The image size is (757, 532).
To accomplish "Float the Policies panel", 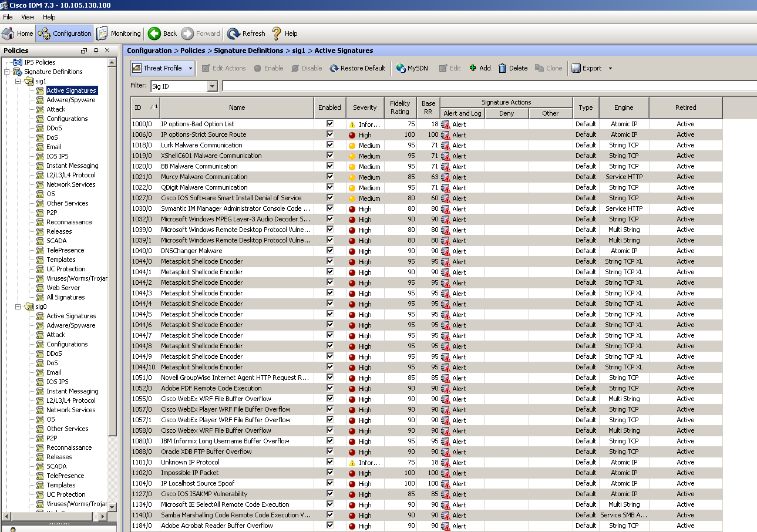I will pos(84,50).
